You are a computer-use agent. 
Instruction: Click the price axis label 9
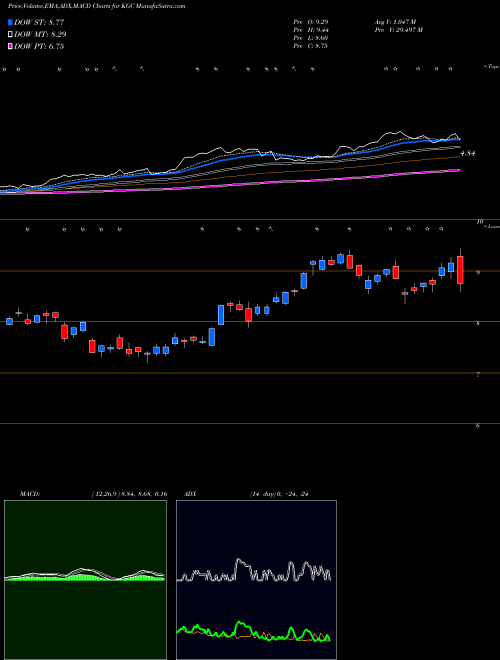tap(478, 273)
